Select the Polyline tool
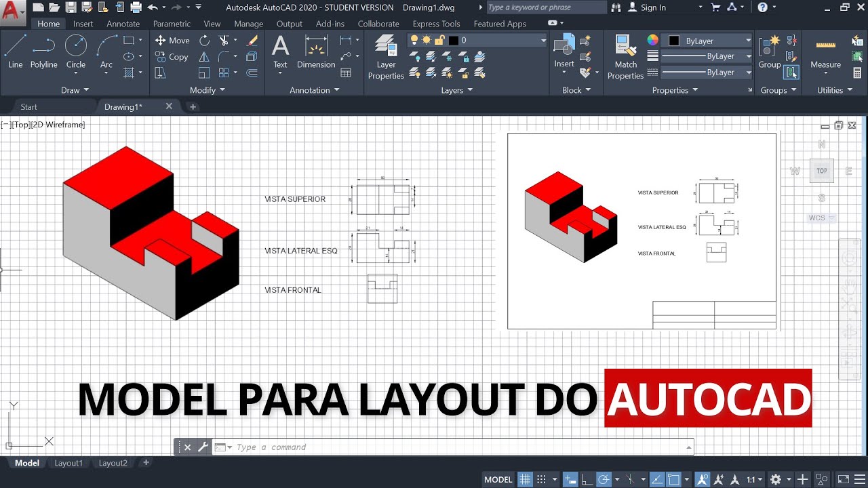This screenshot has width=868, height=488. coord(43,52)
